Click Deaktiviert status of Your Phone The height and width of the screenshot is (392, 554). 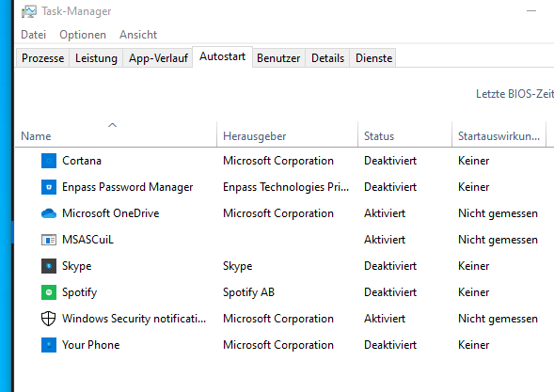(x=390, y=345)
